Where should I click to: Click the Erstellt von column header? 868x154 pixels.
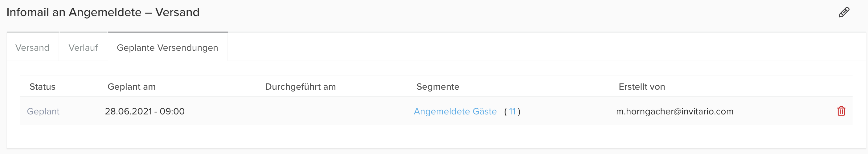click(641, 87)
